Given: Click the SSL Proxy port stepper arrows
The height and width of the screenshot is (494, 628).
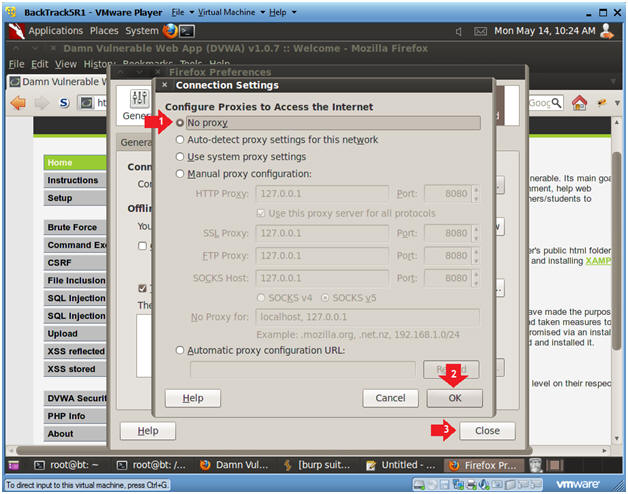Looking at the screenshot, I should coord(476,233).
